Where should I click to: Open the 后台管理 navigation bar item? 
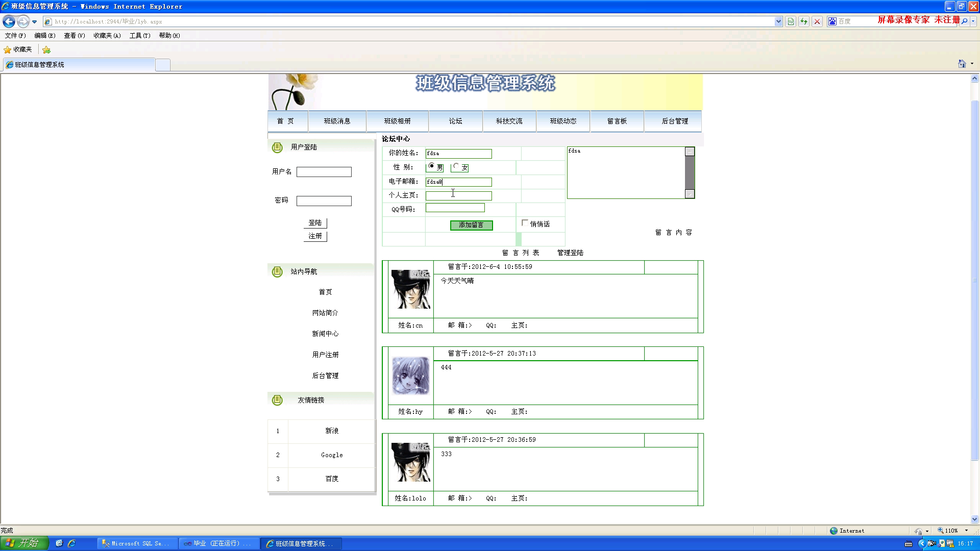(675, 121)
